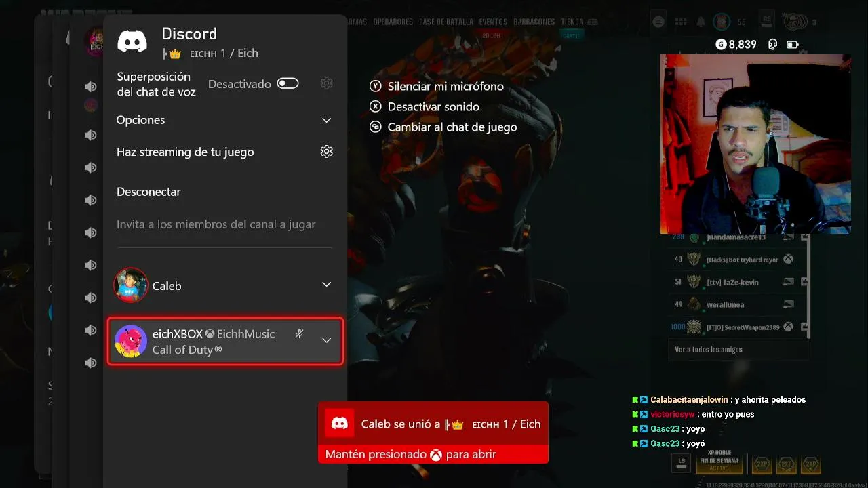
Task: Click the platform icon on werallunea row
Action: tap(788, 304)
